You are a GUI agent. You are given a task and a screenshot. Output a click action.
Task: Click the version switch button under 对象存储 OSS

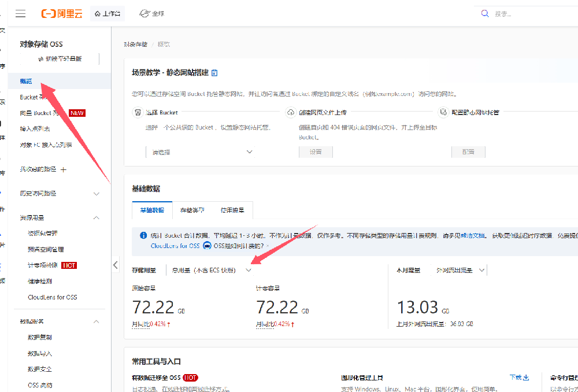pos(60,58)
